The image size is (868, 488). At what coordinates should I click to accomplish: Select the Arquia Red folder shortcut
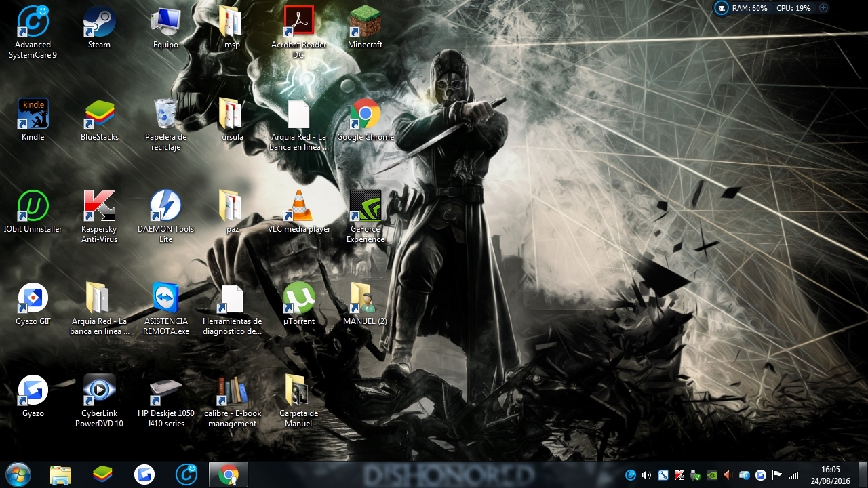point(99,309)
